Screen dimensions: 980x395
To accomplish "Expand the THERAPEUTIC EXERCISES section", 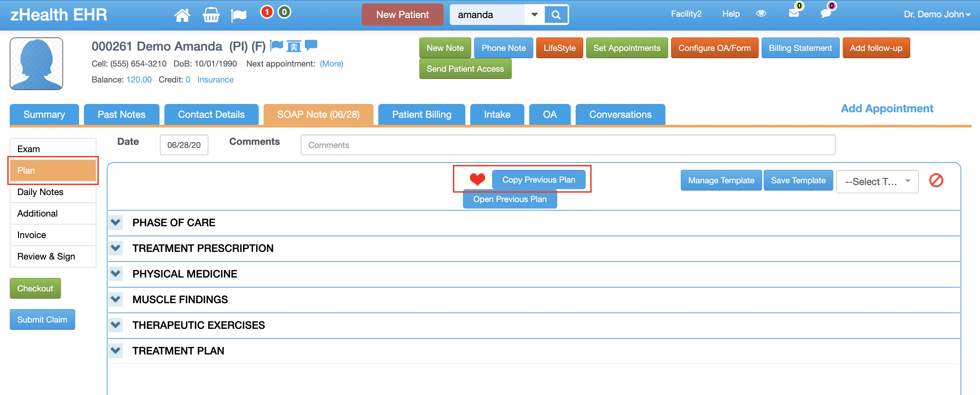I will pos(116,325).
